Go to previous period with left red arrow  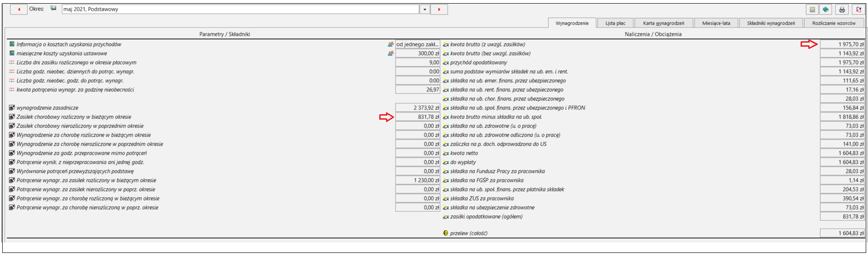[19, 9]
